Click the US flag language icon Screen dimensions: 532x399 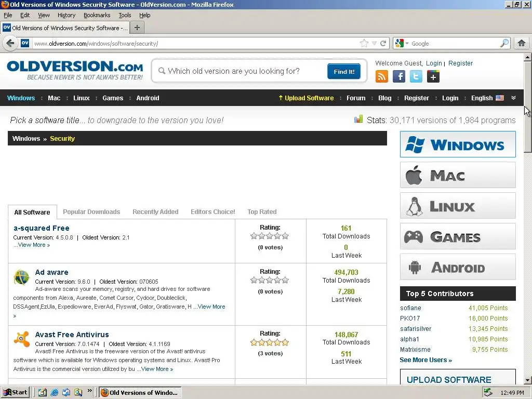500,98
